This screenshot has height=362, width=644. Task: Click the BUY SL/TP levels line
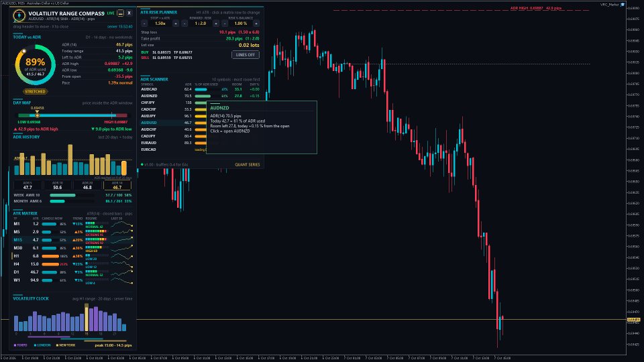coord(167,52)
